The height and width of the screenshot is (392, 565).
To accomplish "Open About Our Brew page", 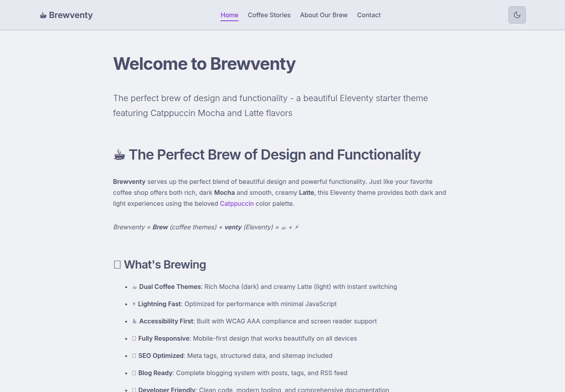I will click(x=324, y=15).
